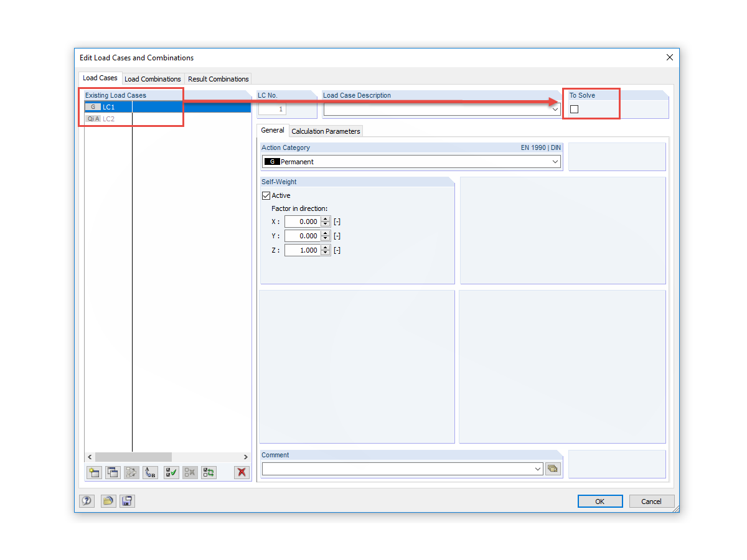This screenshot has width=747, height=560.
Task: Click the X factor value field
Action: point(303,222)
